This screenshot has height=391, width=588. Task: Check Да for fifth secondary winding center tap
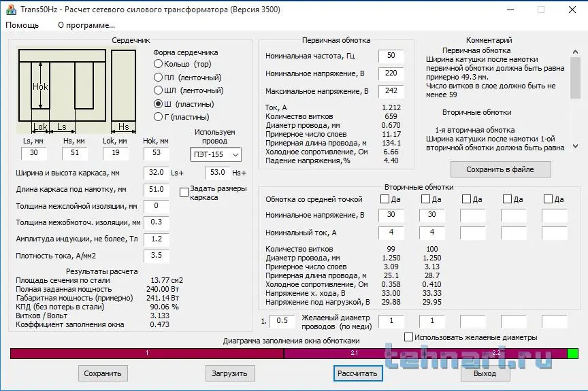click(x=548, y=199)
